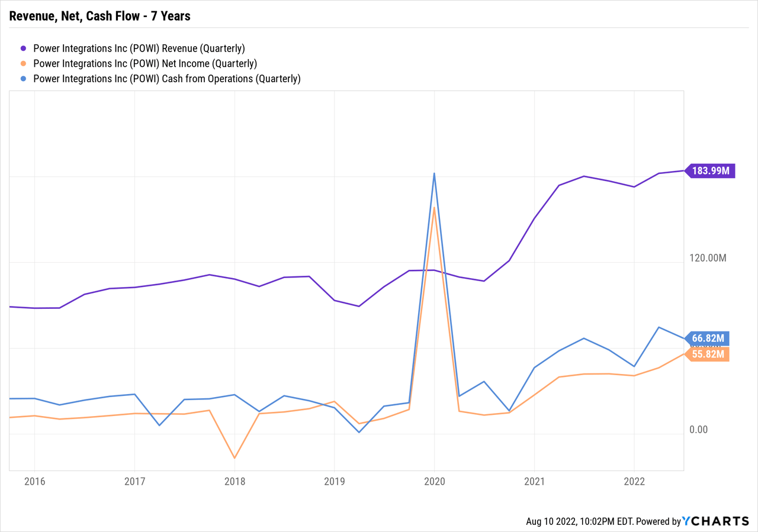The image size is (758, 532).
Task: Click the chart title Revenue, Net, Cash Flow
Action: [100, 16]
